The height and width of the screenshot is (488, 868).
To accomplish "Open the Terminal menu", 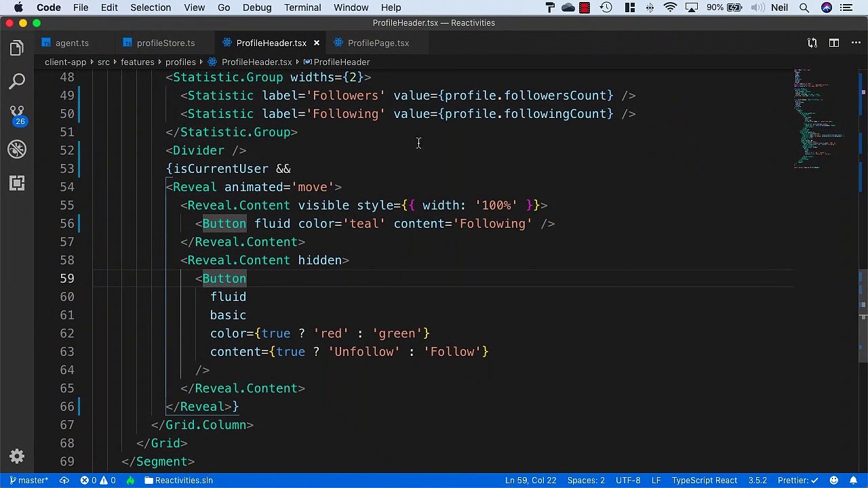I will click(302, 7).
